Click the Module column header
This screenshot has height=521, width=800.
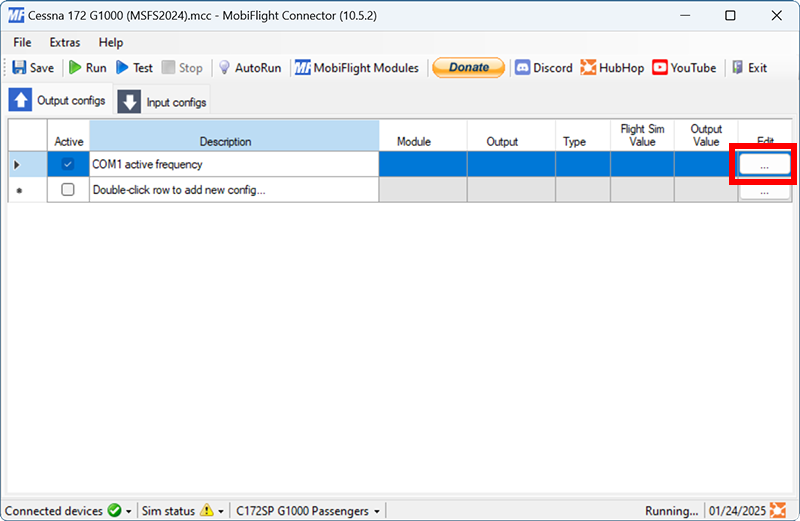click(423, 136)
